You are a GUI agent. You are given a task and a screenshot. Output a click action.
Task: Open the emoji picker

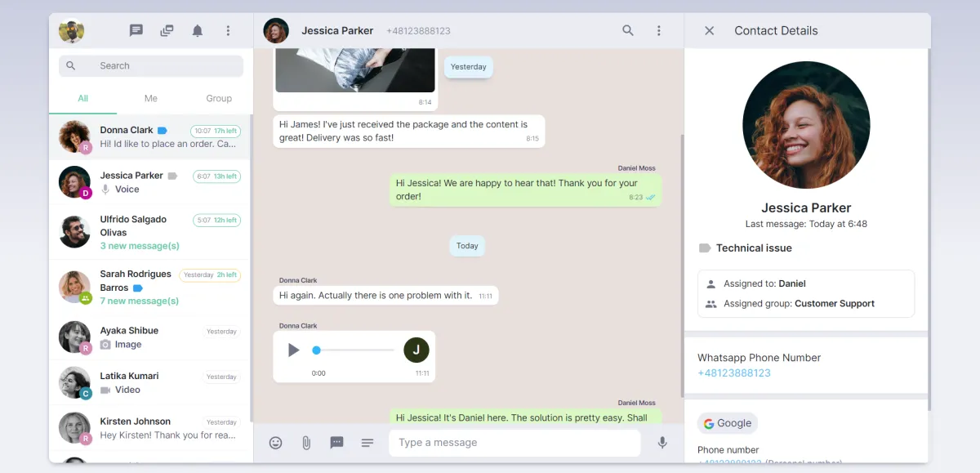[276, 442]
